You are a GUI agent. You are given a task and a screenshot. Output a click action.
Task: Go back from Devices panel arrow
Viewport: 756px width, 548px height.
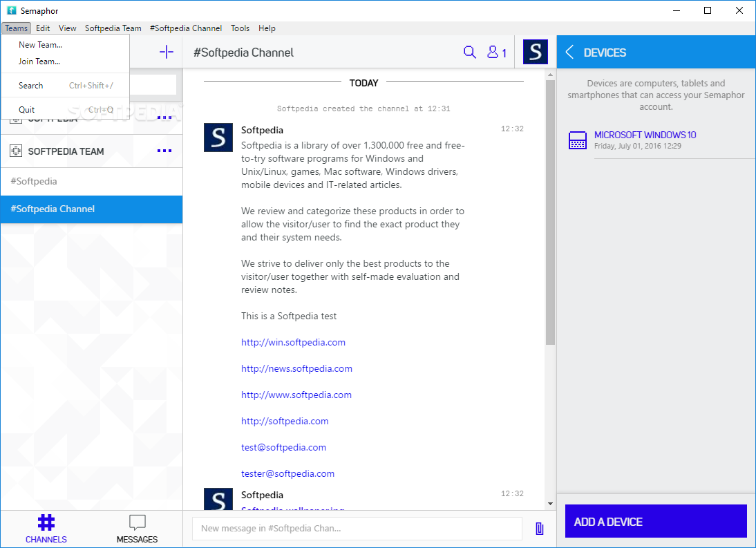point(569,52)
